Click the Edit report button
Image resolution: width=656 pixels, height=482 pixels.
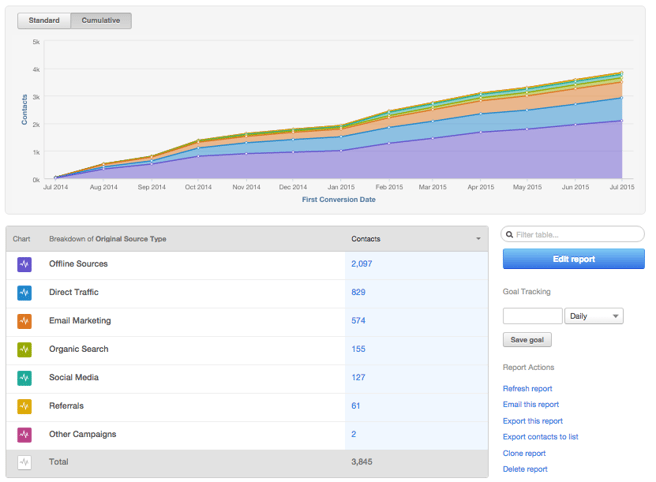(x=573, y=259)
